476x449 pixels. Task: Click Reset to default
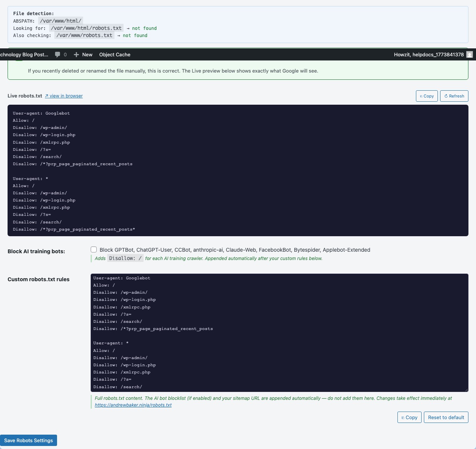click(446, 417)
